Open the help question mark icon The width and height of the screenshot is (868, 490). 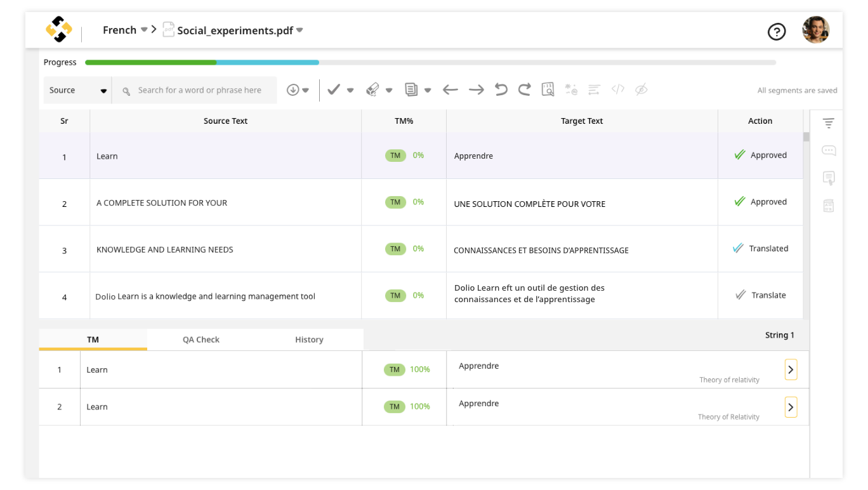[x=777, y=31]
